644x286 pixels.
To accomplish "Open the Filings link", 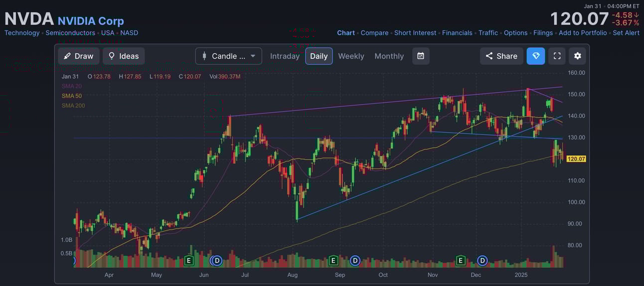I will point(543,33).
